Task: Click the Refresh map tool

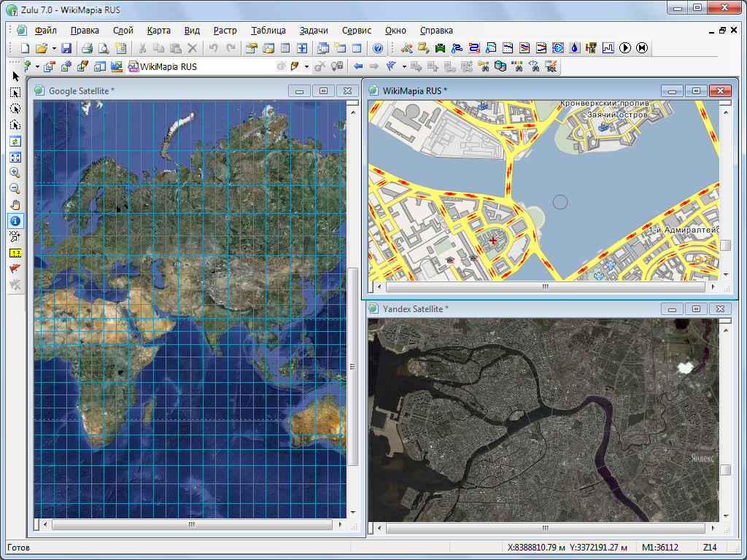Action: tap(15, 141)
